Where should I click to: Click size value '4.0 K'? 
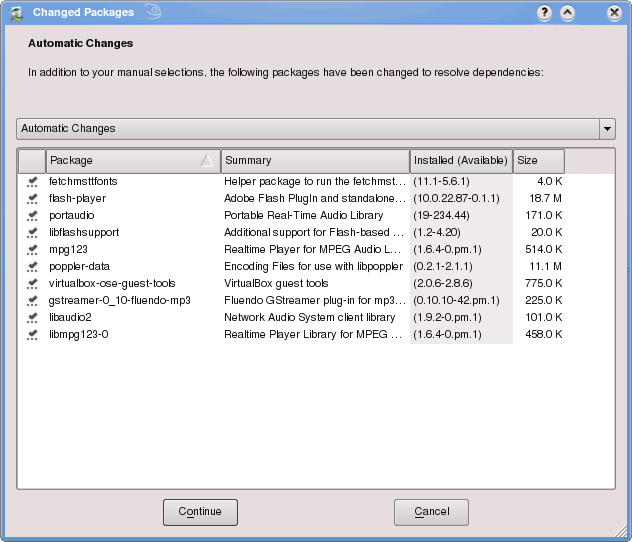(x=550, y=182)
